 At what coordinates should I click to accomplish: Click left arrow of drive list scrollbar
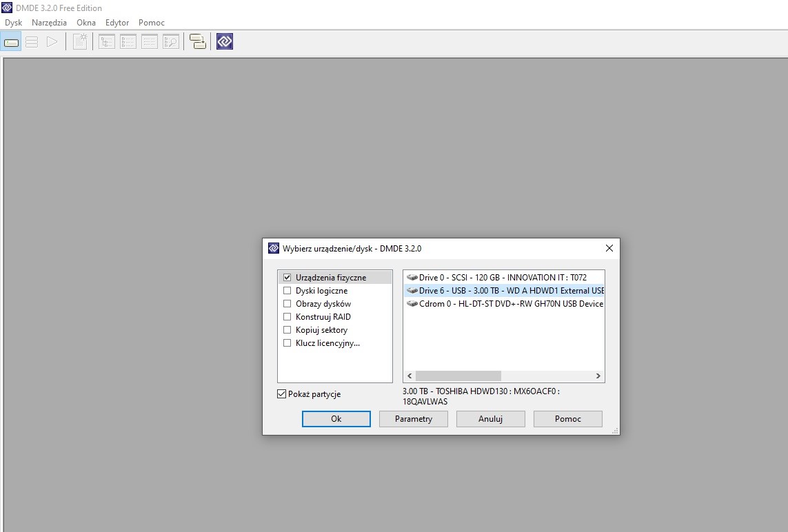click(x=410, y=376)
